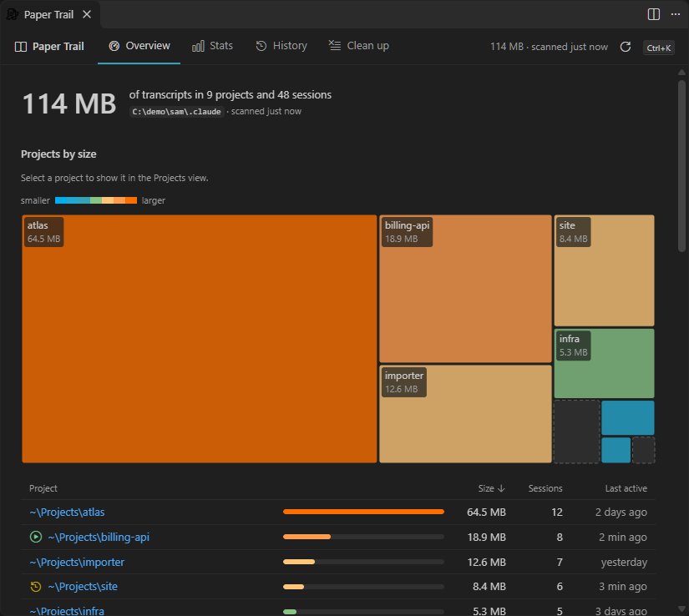Click the size bar for billing-api
This screenshot has height=616, width=689.
pos(363,537)
